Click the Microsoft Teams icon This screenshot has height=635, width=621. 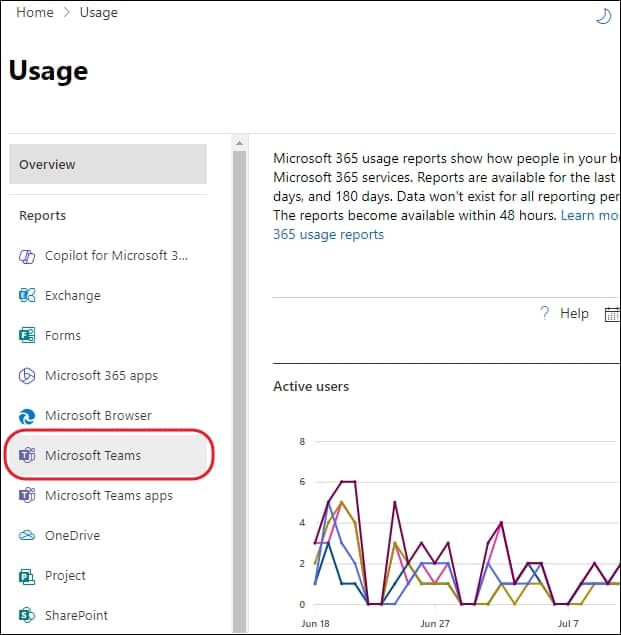(x=27, y=455)
